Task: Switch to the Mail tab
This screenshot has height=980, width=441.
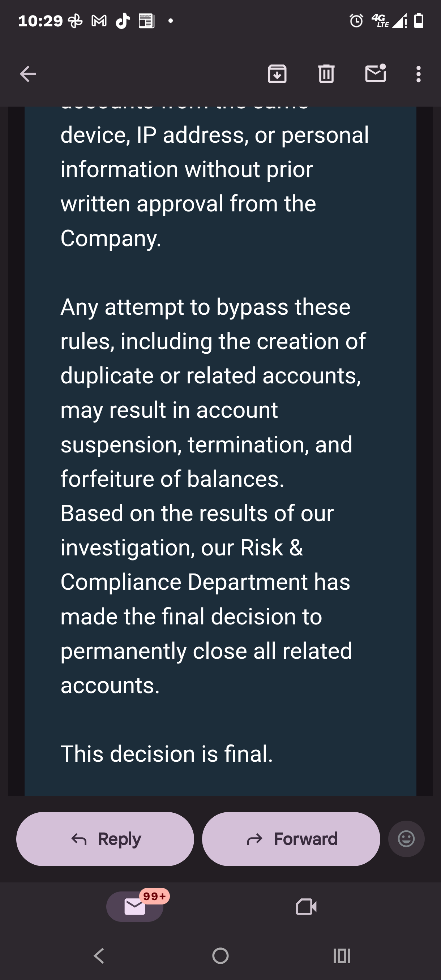Action: coord(135,907)
